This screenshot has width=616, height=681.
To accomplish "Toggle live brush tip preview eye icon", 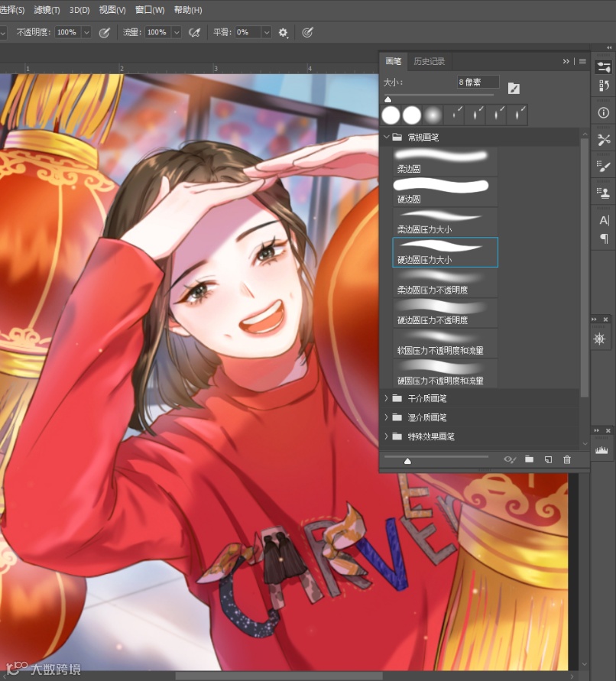I will [510, 459].
